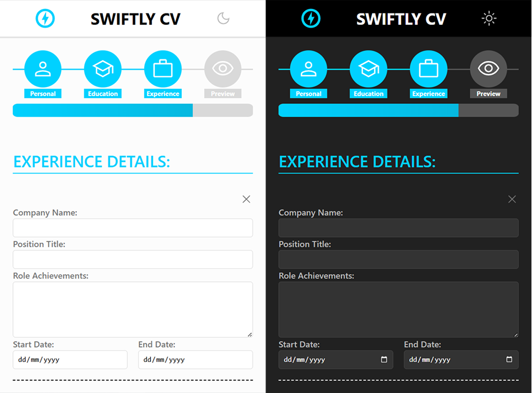Screen dimensions: 532x393
Task: Open Personal step circle in dark panel
Action: [309, 69]
